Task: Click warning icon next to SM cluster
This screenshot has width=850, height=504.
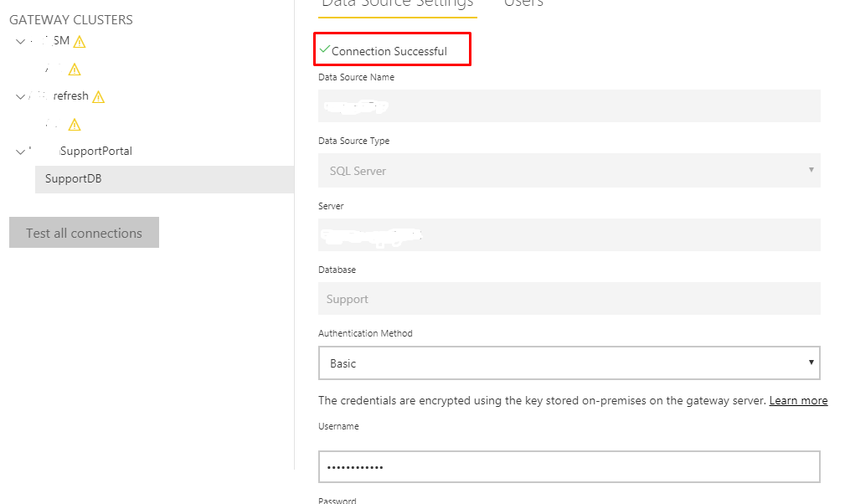Action: (x=80, y=42)
